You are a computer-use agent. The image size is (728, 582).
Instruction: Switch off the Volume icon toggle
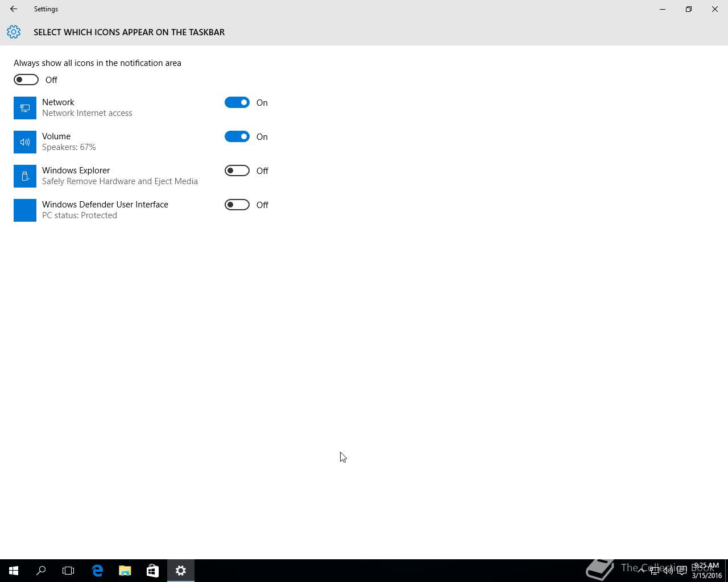237,136
